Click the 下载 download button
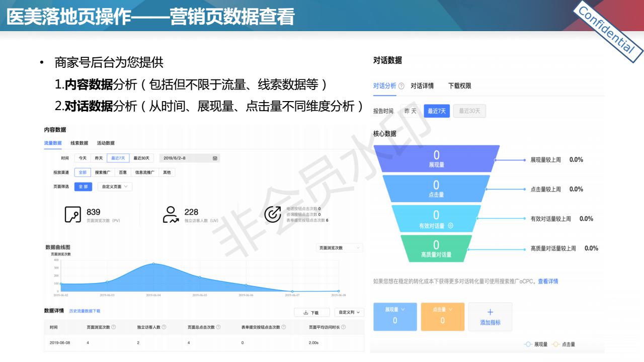 pyautogui.click(x=312, y=312)
